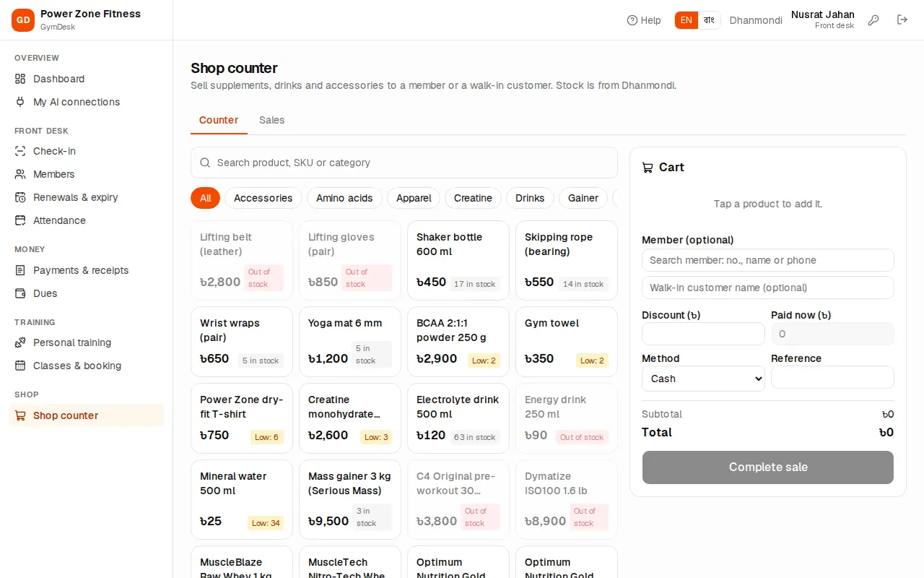The image size is (924, 578).
Task: Filter products by All
Action: click(206, 198)
